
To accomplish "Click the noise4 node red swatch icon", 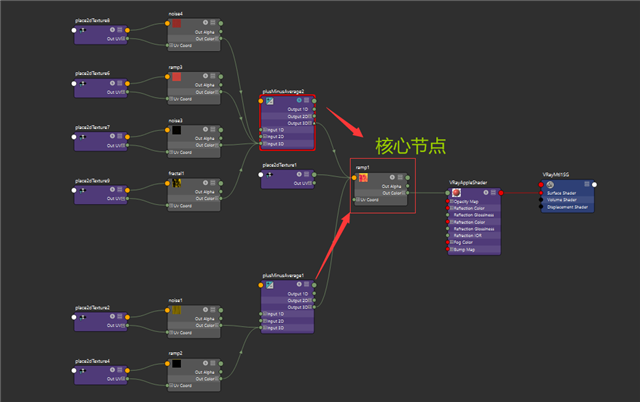I will tap(177, 22).
